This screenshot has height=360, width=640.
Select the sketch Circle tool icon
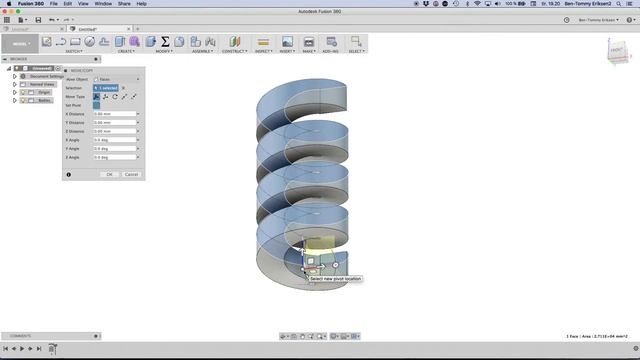[x=89, y=42]
